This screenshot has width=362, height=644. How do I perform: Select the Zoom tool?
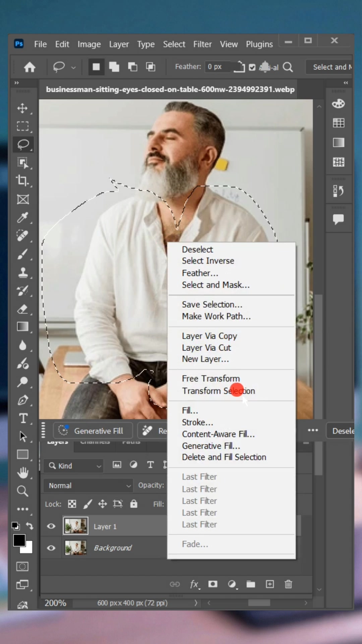click(22, 491)
